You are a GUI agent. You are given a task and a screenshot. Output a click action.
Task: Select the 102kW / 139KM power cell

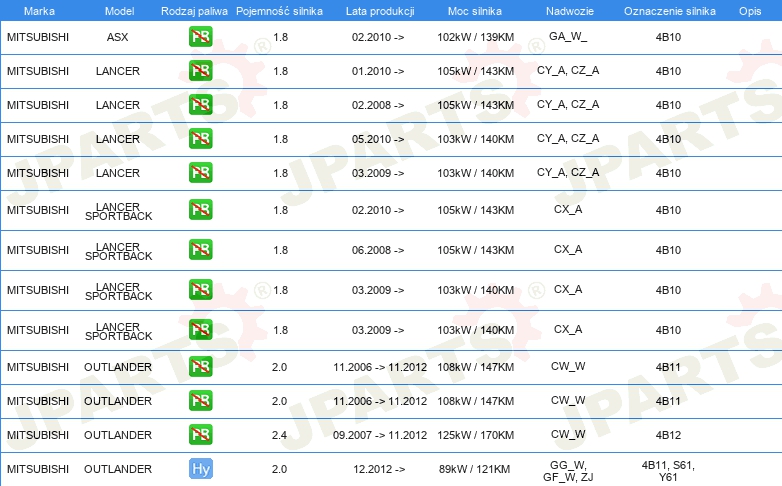(x=476, y=37)
